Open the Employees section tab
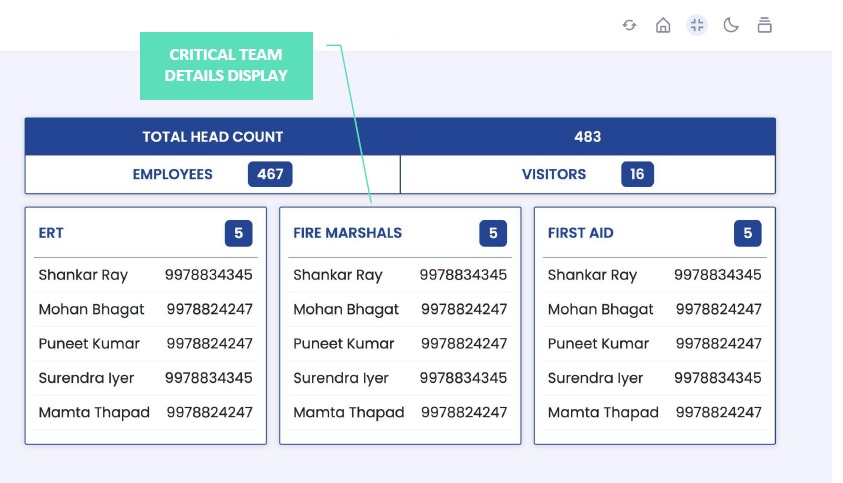 (173, 174)
